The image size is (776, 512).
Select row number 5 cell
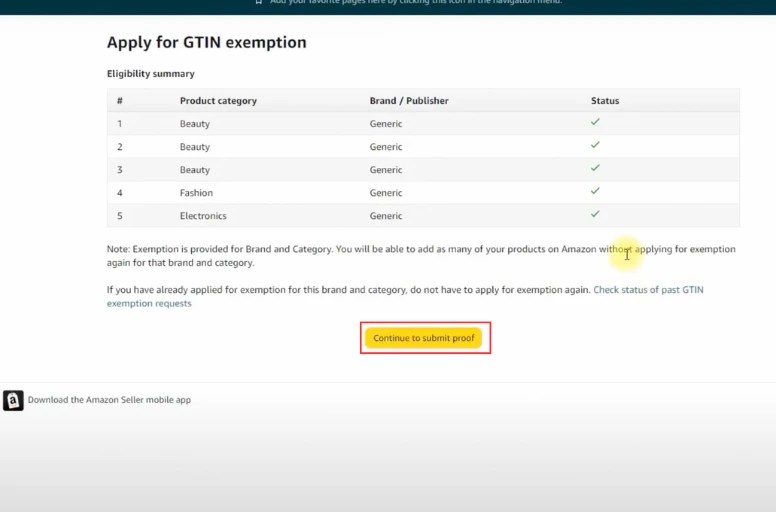(120, 216)
